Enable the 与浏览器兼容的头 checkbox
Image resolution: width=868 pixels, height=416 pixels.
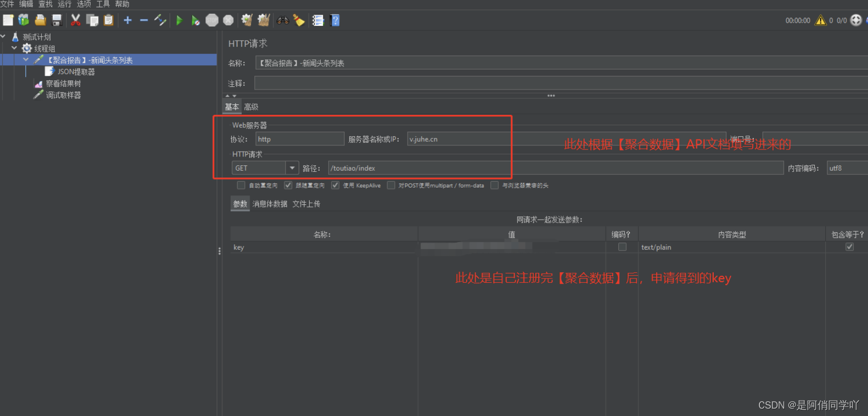tap(495, 185)
